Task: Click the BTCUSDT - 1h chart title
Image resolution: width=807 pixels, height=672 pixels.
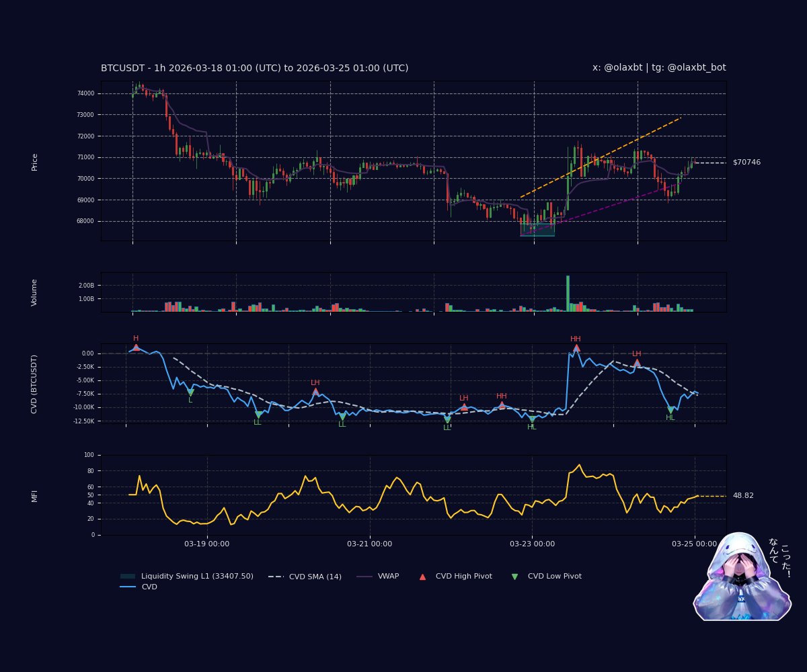Action: pos(255,68)
